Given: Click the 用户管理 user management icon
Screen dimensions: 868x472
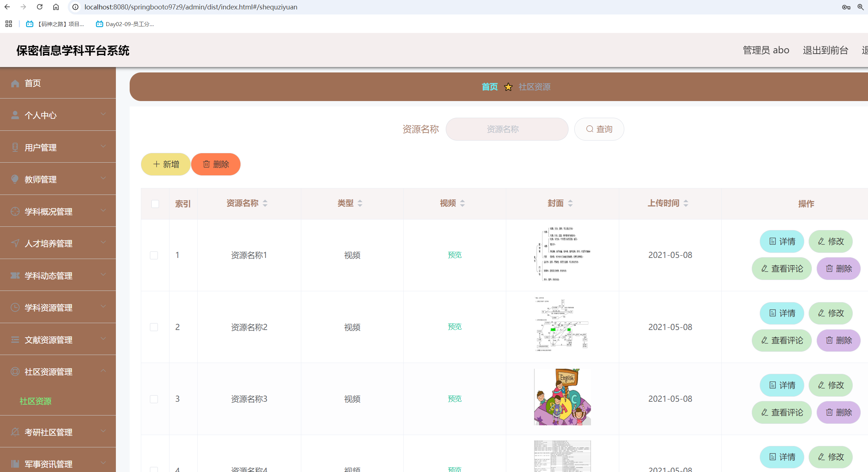Looking at the screenshot, I should coord(15,147).
